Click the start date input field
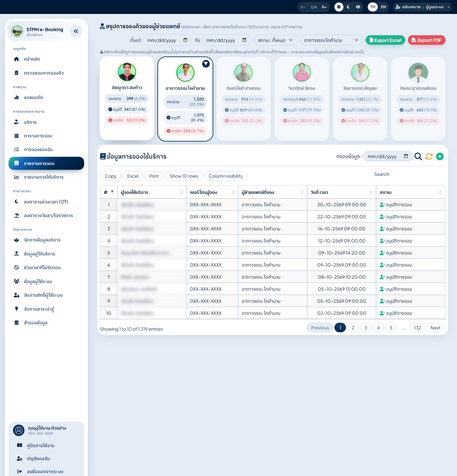 pos(168,40)
